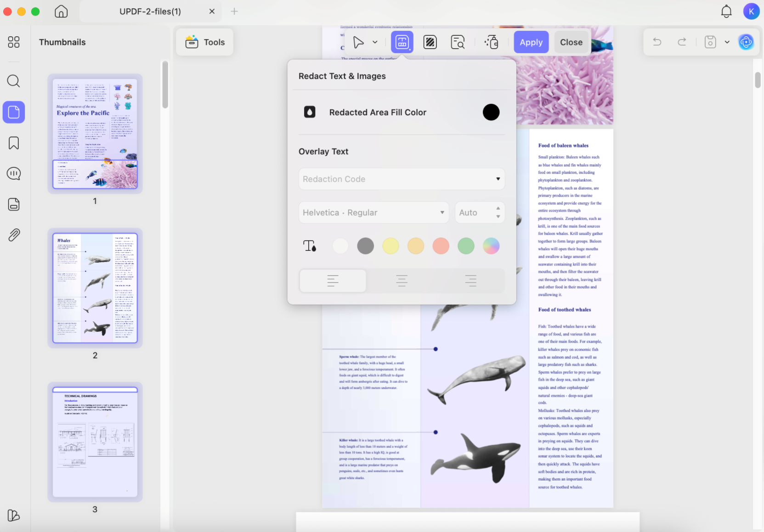The width and height of the screenshot is (764, 532).
Task: Apply the redactions
Action: [x=531, y=42]
